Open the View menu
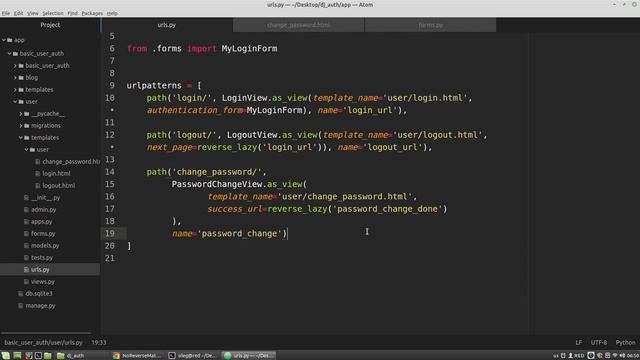Viewport: 640px width, 360px height. [33, 13]
